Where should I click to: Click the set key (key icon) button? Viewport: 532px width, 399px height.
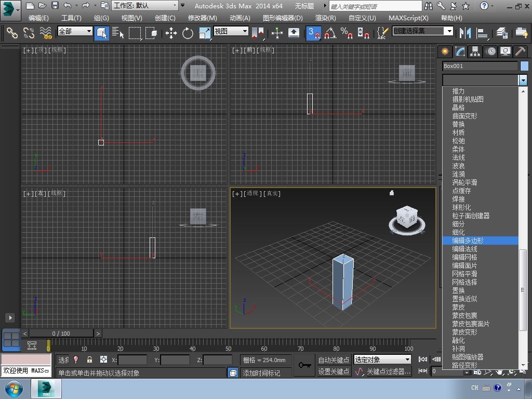pos(305,365)
